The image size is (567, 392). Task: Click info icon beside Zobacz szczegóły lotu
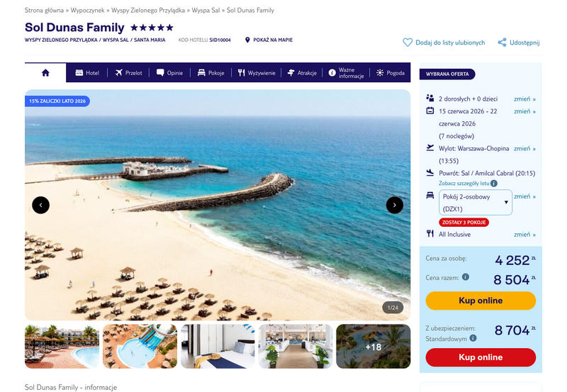click(x=494, y=184)
